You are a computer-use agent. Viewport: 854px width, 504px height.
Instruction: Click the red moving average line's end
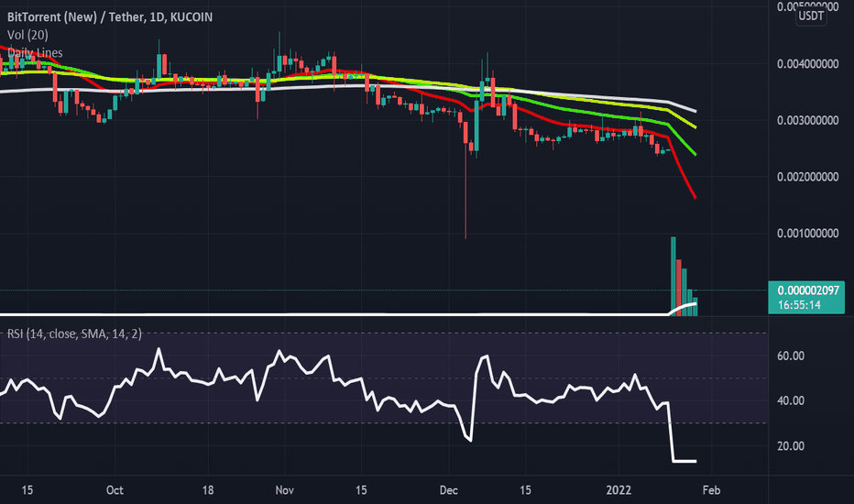[695, 197]
